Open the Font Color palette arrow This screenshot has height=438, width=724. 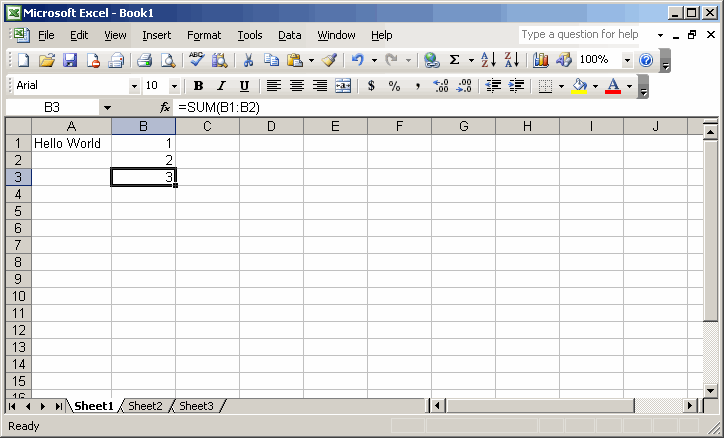629,86
